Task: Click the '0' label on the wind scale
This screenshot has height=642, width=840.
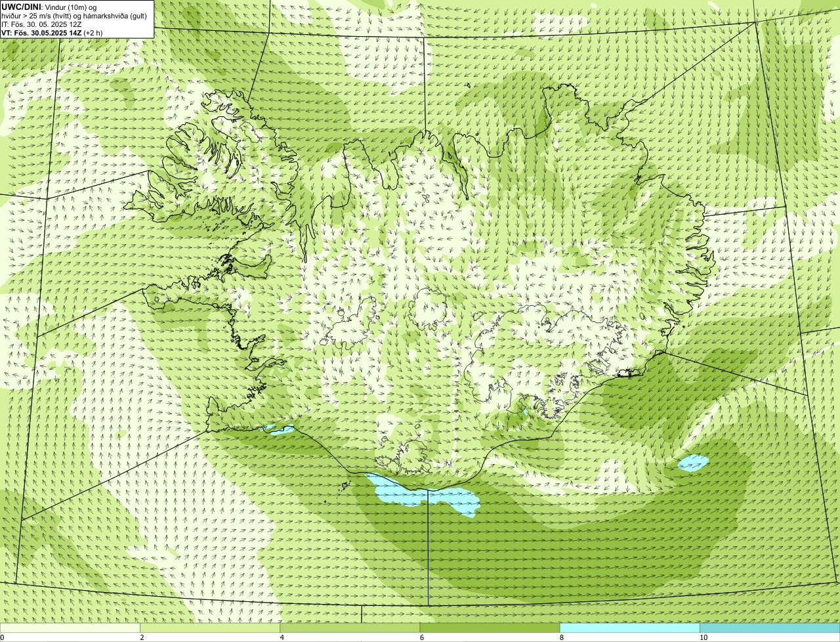Action: point(2,637)
